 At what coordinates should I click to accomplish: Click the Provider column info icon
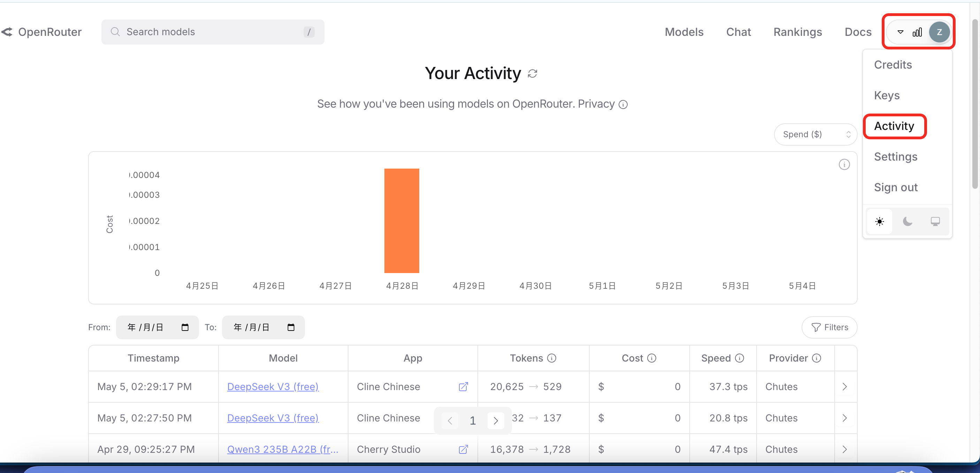pyautogui.click(x=817, y=358)
